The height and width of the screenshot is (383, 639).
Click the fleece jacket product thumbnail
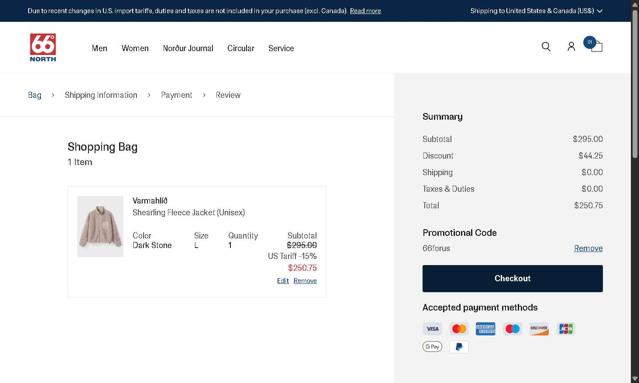coord(100,227)
